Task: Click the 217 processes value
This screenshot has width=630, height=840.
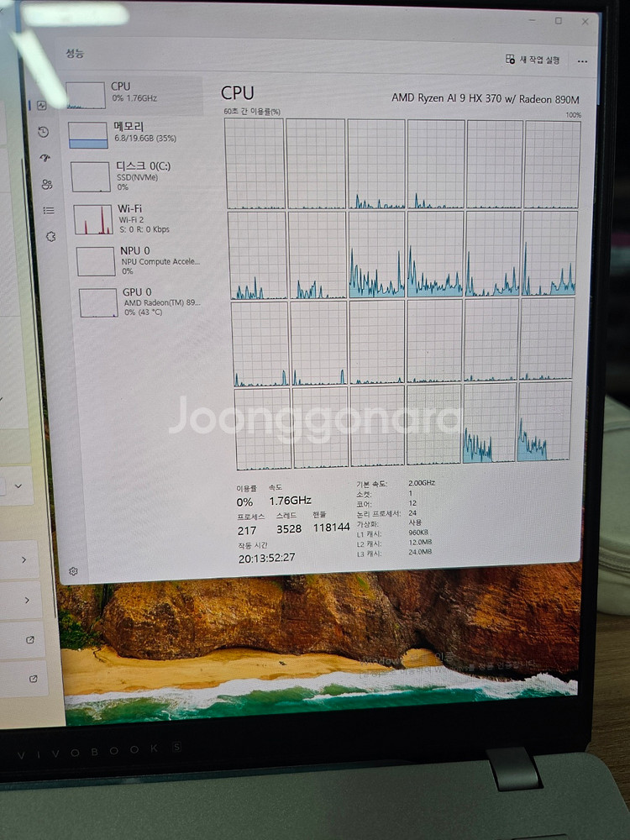Action: point(247,530)
